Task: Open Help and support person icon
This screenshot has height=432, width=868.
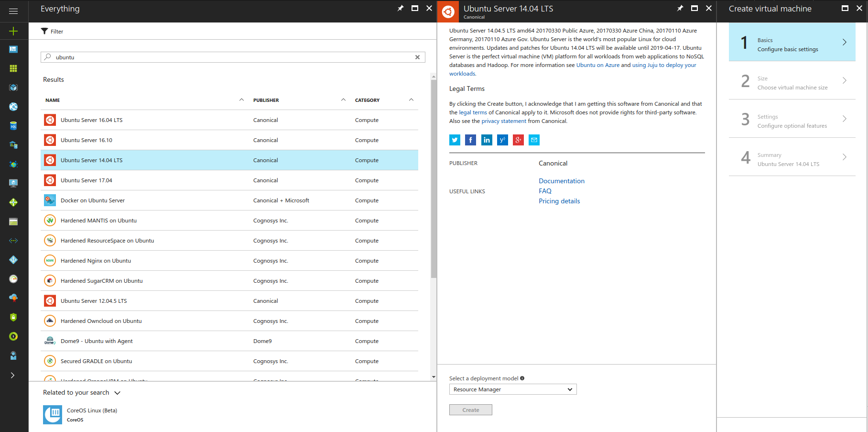Action: 13,355
